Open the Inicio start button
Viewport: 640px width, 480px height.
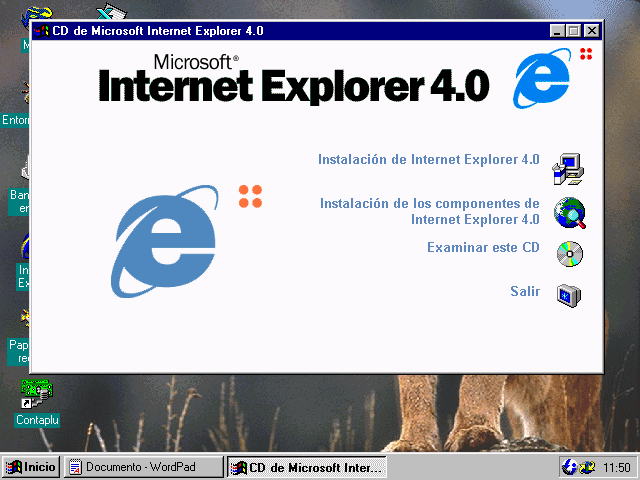(x=31, y=467)
